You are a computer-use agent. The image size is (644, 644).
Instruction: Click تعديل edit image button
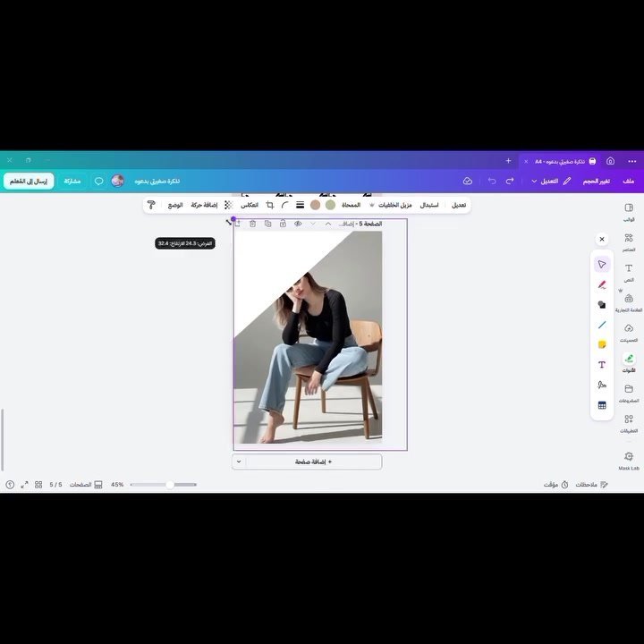click(459, 205)
